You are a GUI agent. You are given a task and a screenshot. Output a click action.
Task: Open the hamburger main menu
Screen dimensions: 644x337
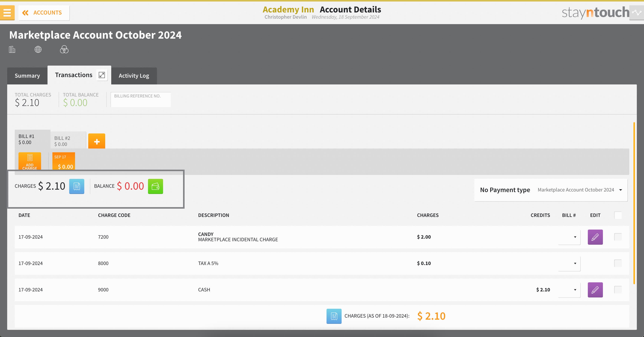7,12
